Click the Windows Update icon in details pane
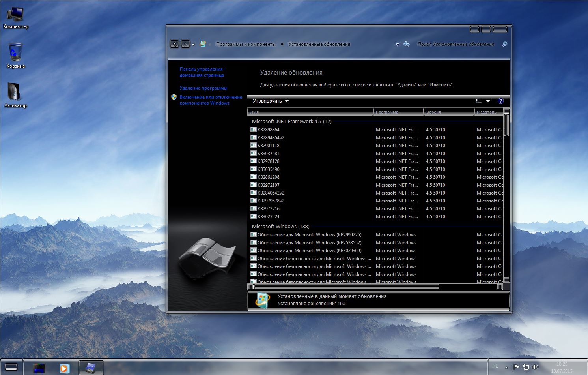Image resolution: width=588 pixels, height=375 pixels. pyautogui.click(x=263, y=300)
